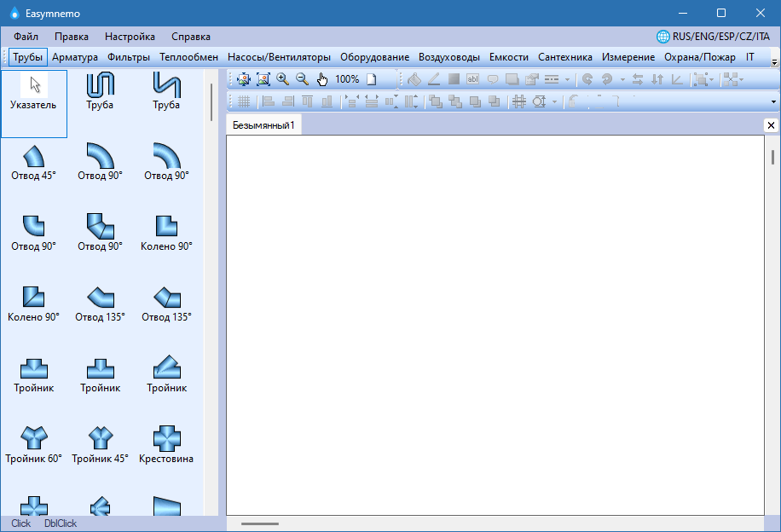Open the Файл menu
This screenshot has height=532, width=781.
[x=26, y=37]
